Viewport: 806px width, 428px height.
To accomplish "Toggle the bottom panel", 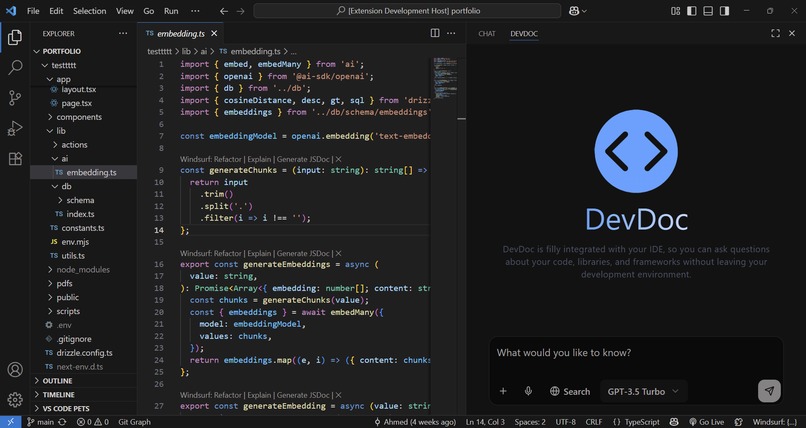I will coord(708,11).
